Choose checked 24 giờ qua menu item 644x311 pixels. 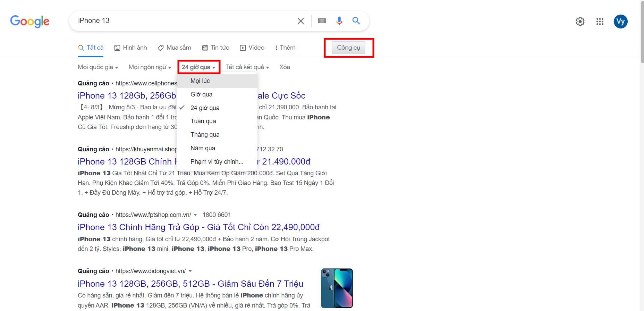click(217, 108)
